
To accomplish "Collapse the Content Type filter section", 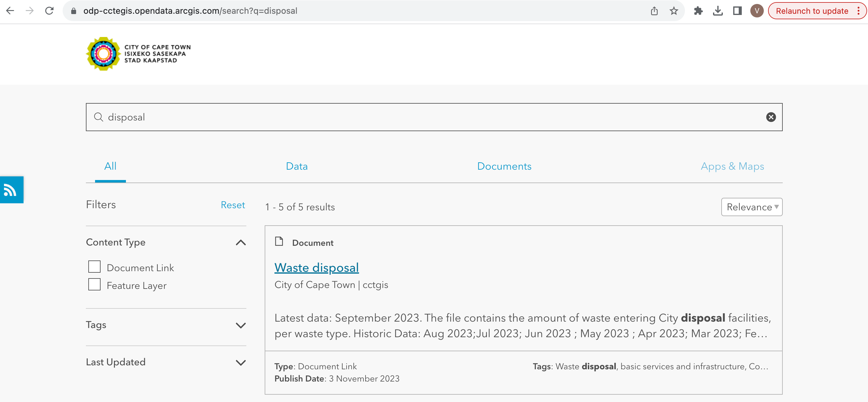I will [241, 242].
